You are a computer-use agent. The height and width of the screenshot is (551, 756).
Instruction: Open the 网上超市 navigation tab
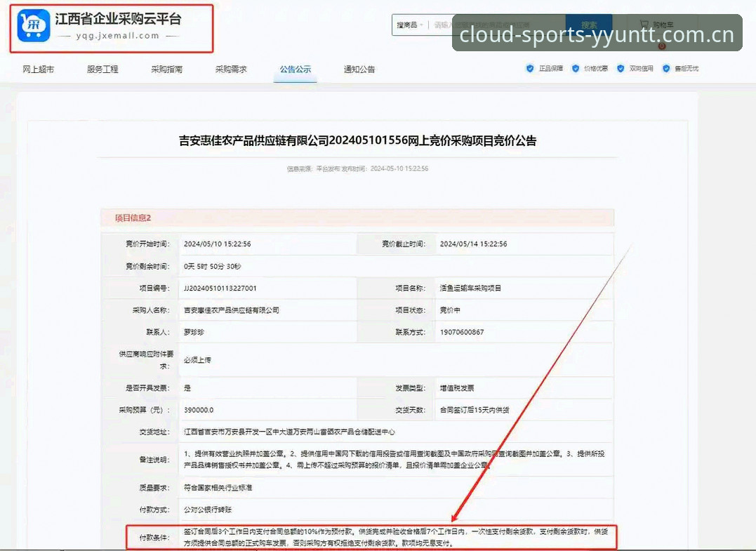[x=38, y=69]
